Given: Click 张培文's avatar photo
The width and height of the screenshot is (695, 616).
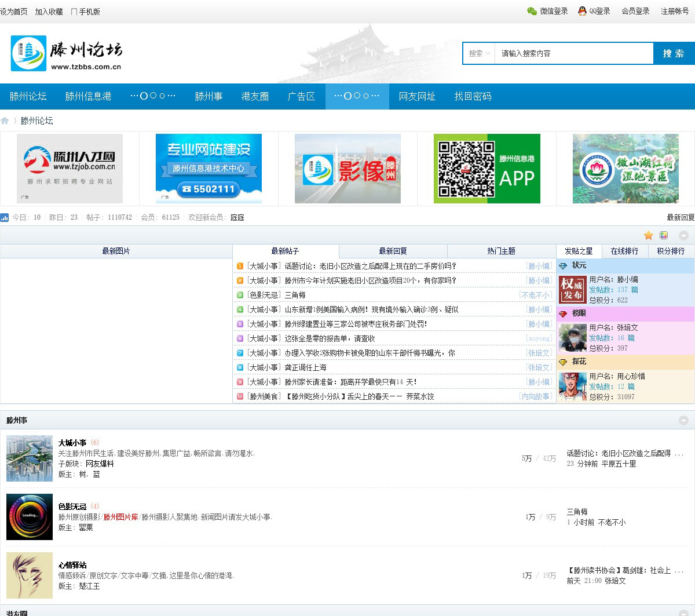Looking at the screenshot, I should 573,338.
